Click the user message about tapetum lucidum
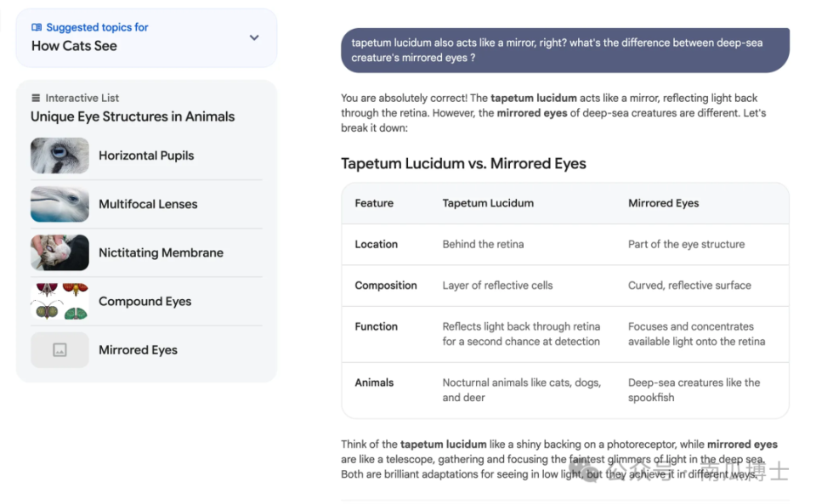Image resolution: width=816 pixels, height=504 pixels. [564, 50]
